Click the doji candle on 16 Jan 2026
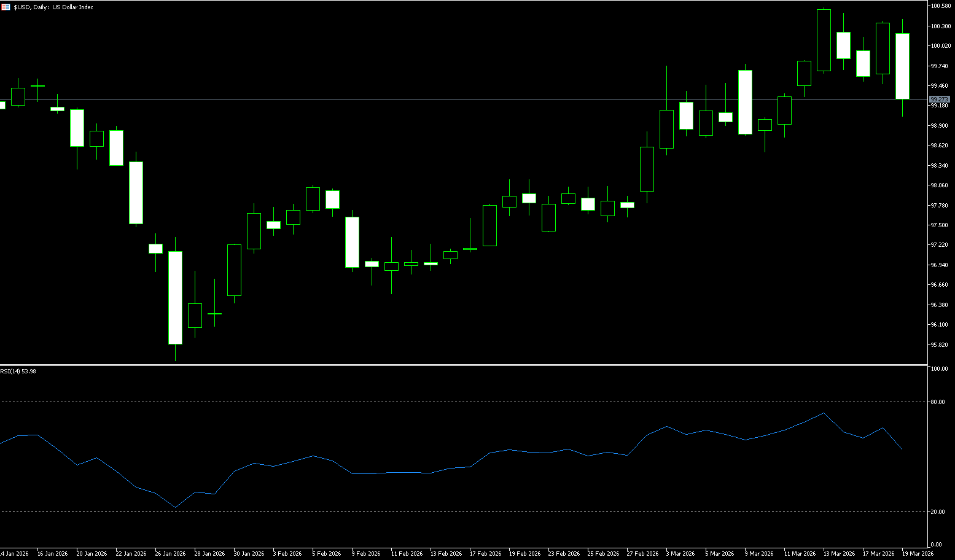The height and width of the screenshot is (560, 955). (x=38, y=87)
